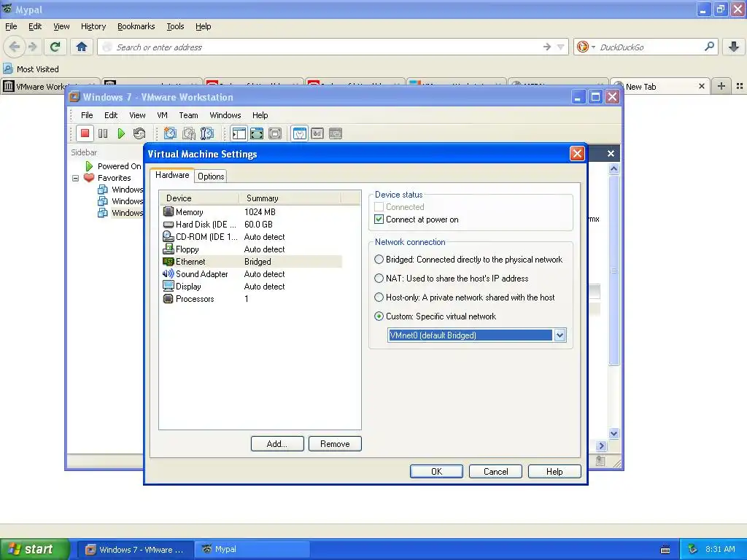Open the address bar history dropdown
Image resolution: width=747 pixels, height=560 pixels.
tap(561, 47)
